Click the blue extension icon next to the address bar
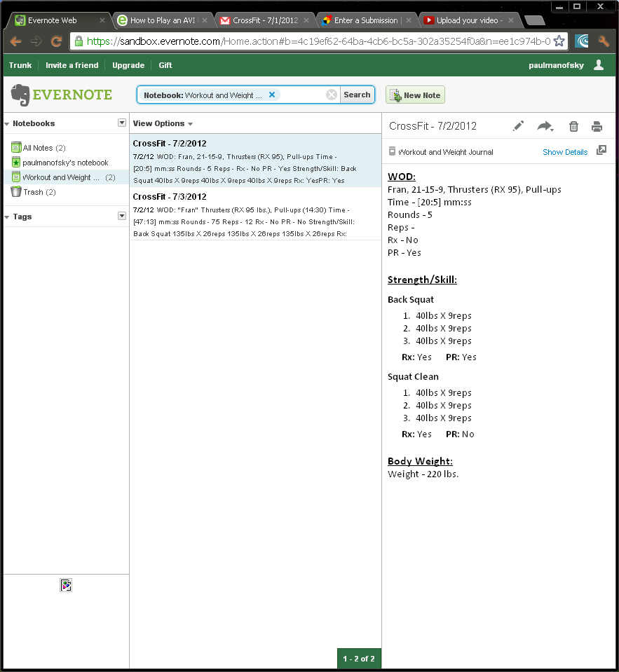Image resolution: width=619 pixels, height=672 pixels. pos(582,41)
